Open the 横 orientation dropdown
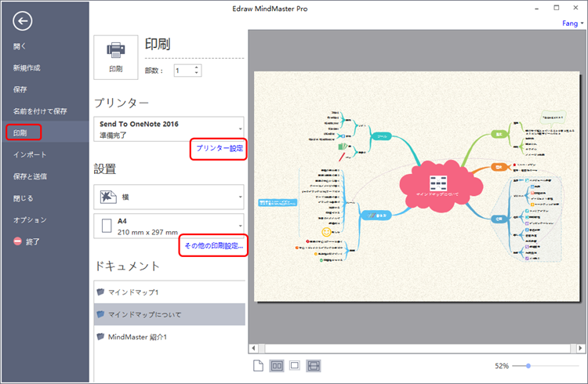This screenshot has width=588, height=384. [x=239, y=195]
